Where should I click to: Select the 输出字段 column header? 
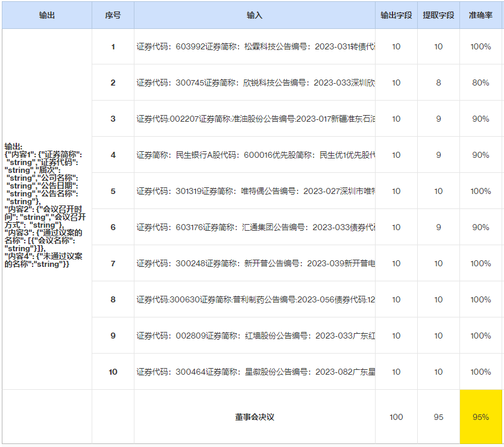coord(396,15)
